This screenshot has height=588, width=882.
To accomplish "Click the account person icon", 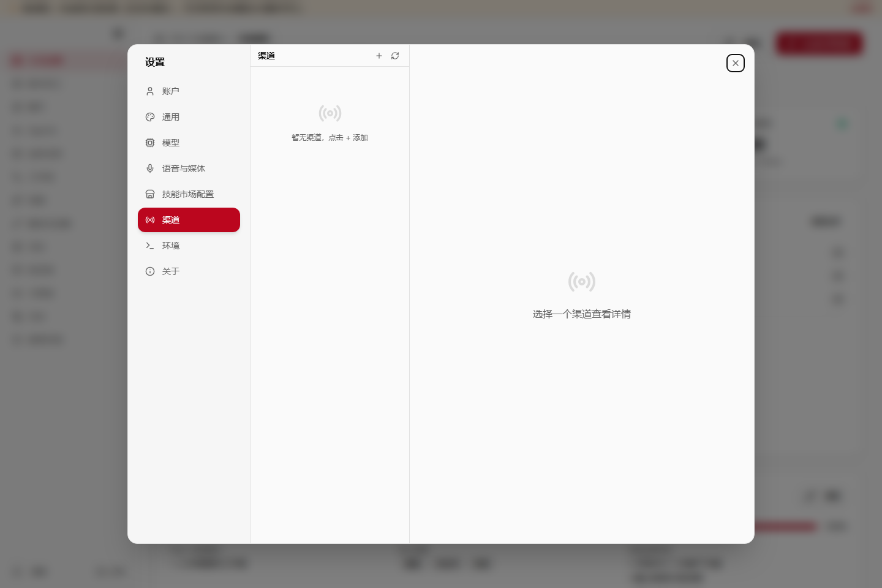I will (x=150, y=91).
